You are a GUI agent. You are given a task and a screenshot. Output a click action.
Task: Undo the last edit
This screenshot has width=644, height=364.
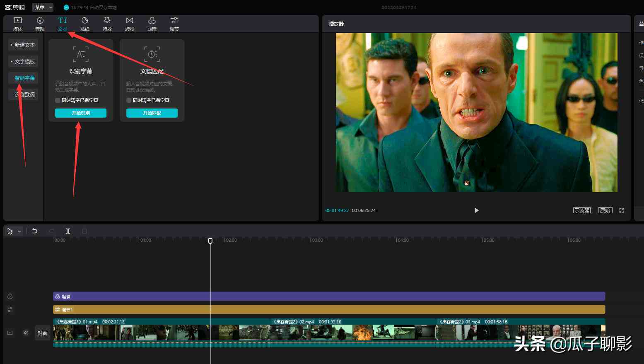pos(35,231)
